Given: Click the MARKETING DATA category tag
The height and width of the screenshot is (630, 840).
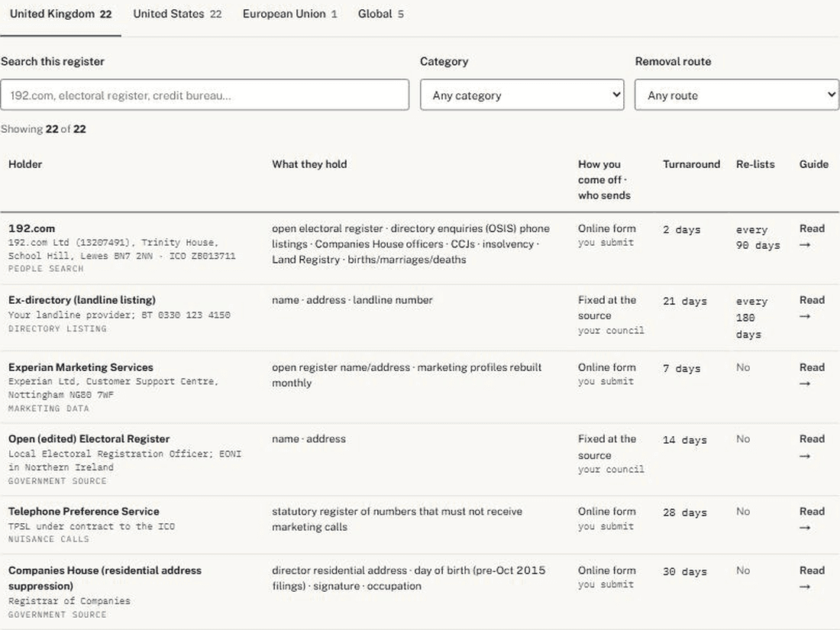Looking at the screenshot, I should [x=49, y=409].
